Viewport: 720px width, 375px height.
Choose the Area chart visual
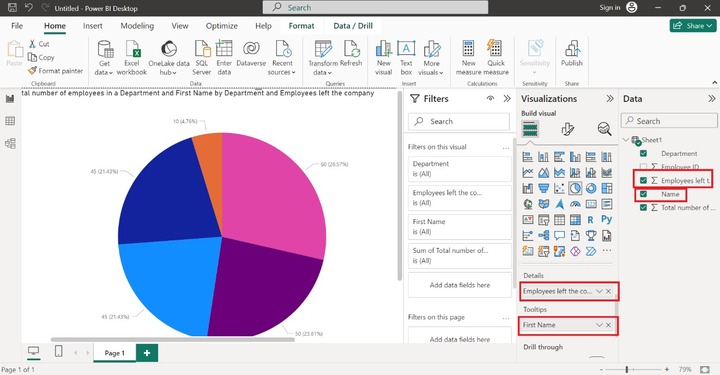543,173
